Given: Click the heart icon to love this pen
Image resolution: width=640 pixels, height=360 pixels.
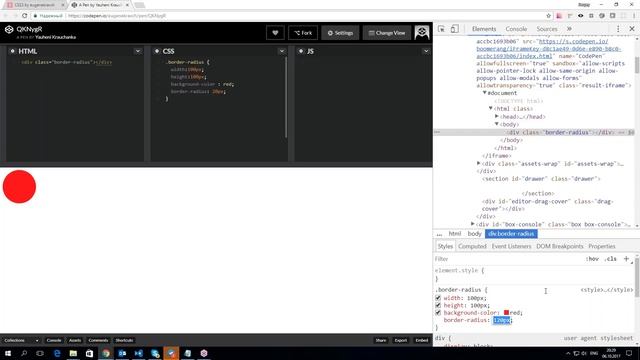Looking at the screenshot, I should tap(275, 33).
